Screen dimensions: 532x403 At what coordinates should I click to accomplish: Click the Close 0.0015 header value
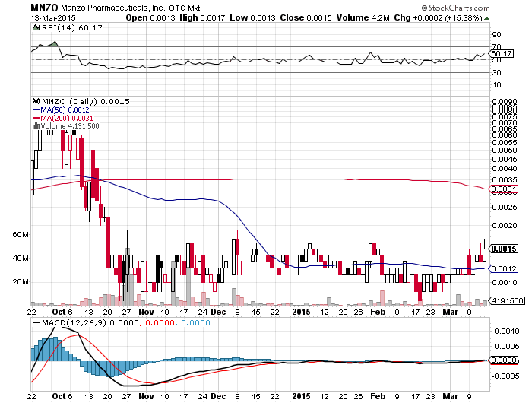pyautogui.click(x=306, y=17)
